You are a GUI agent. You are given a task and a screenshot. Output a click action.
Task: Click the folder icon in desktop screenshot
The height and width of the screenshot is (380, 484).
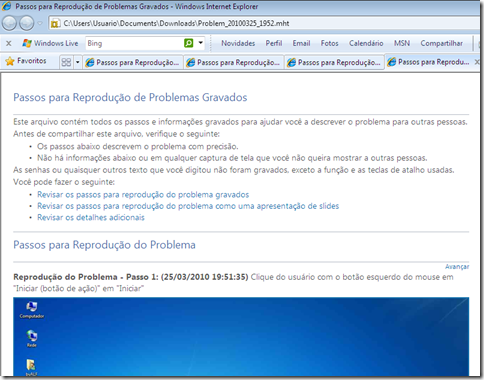[x=31, y=367]
